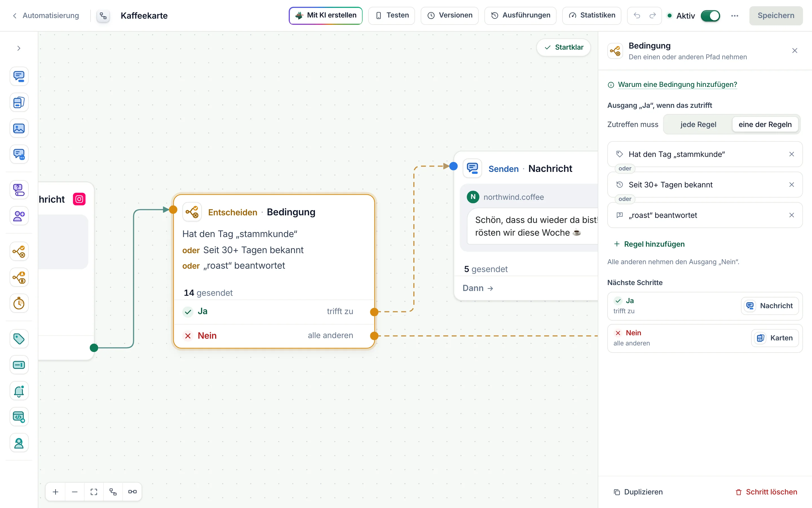This screenshot has height=508, width=812.
Task: Add an AI bot reply step
Action: (x=19, y=154)
